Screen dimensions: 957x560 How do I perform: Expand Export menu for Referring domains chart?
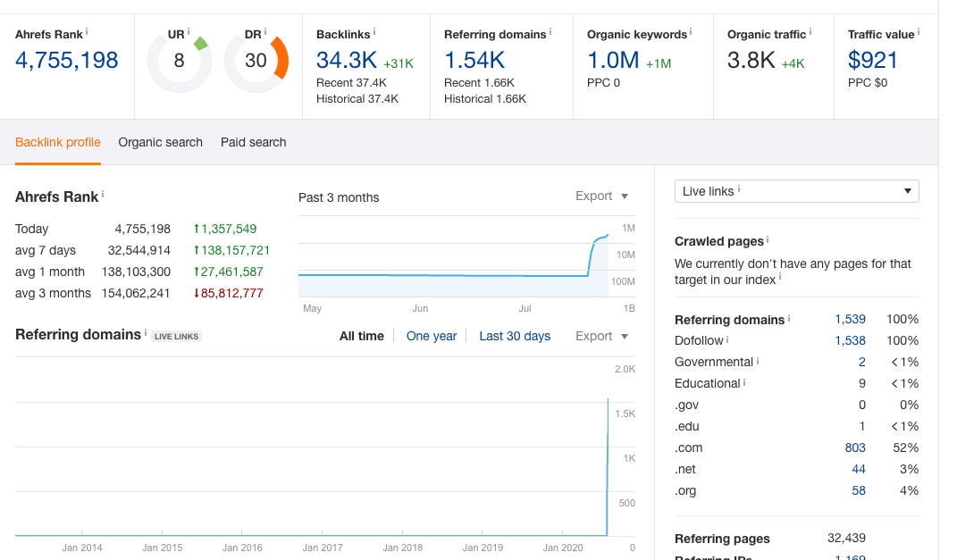pyautogui.click(x=601, y=336)
